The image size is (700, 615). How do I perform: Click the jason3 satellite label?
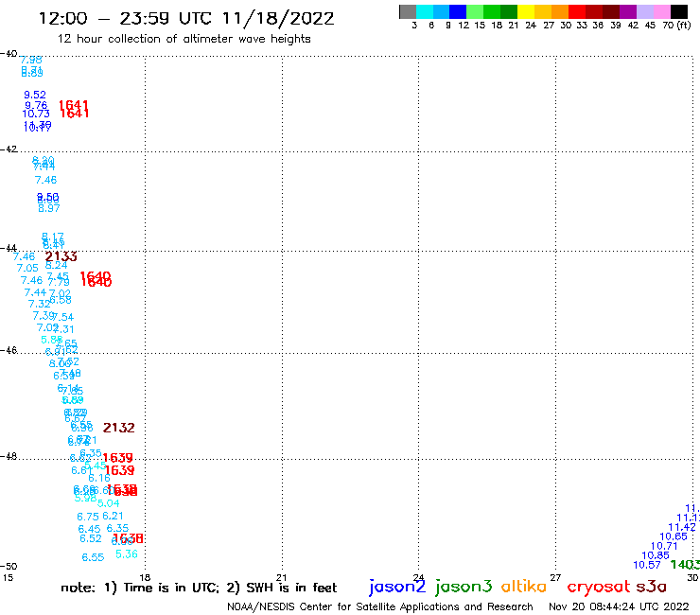(464, 587)
